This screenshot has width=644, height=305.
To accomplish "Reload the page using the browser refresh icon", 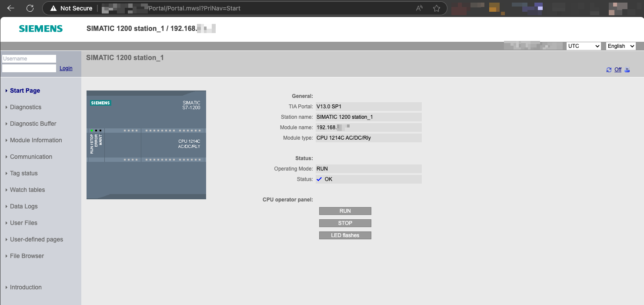I will click(x=30, y=8).
